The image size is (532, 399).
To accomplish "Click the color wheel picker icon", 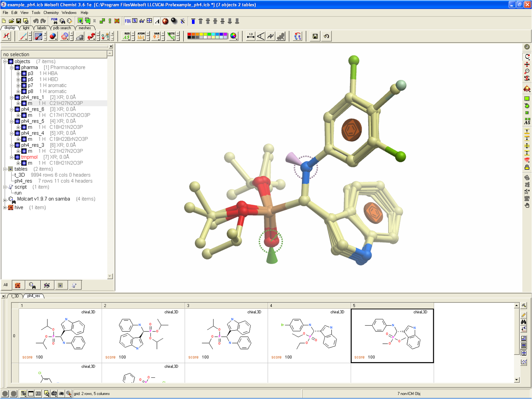I will coord(233,36).
